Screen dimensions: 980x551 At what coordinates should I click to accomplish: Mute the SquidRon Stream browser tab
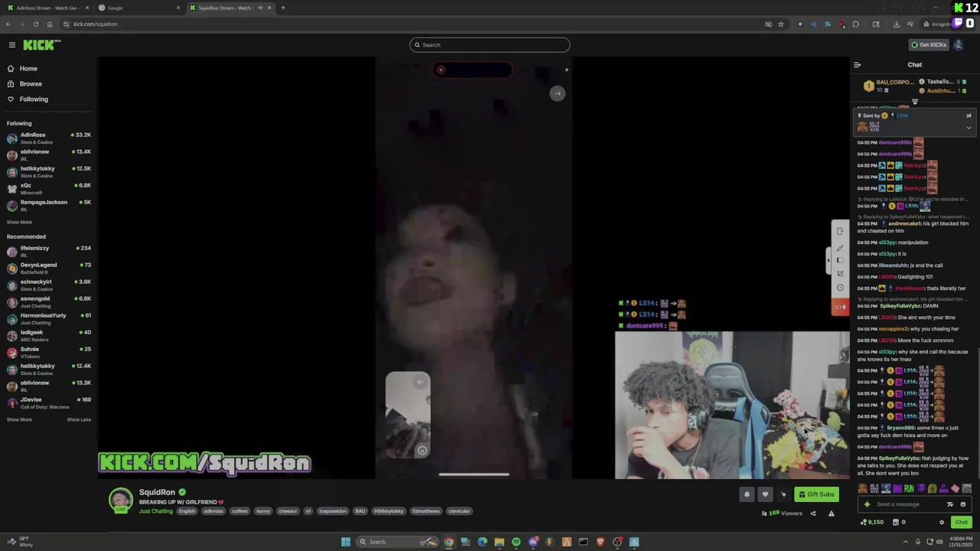click(x=260, y=8)
